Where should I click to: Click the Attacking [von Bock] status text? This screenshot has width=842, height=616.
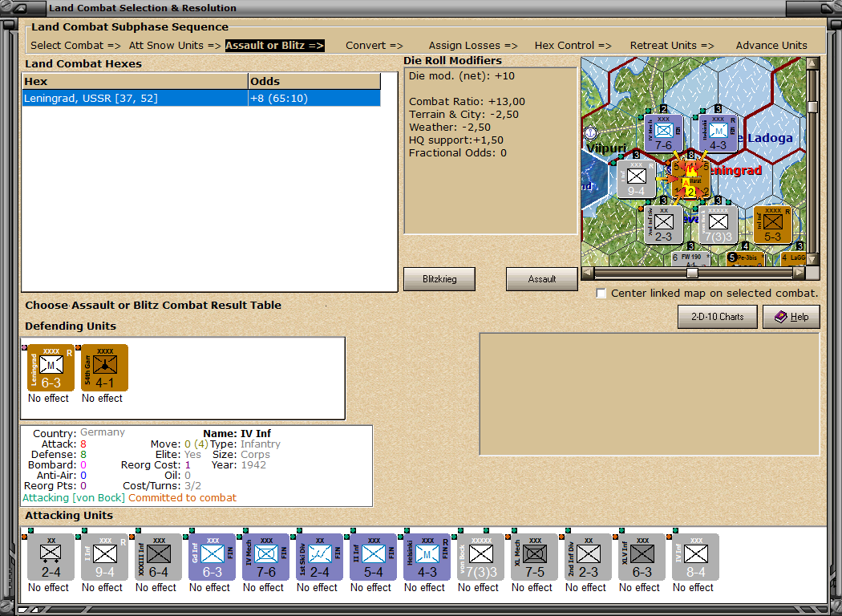pos(74,498)
